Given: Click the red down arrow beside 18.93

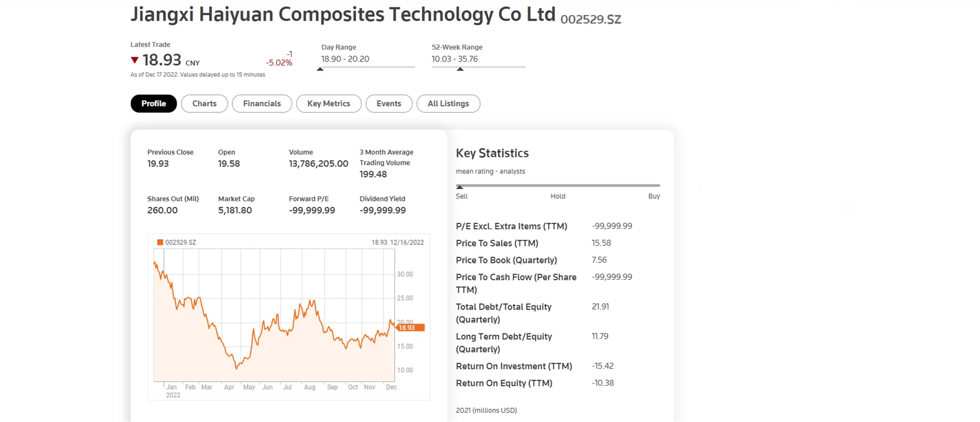Looking at the screenshot, I should click(135, 60).
